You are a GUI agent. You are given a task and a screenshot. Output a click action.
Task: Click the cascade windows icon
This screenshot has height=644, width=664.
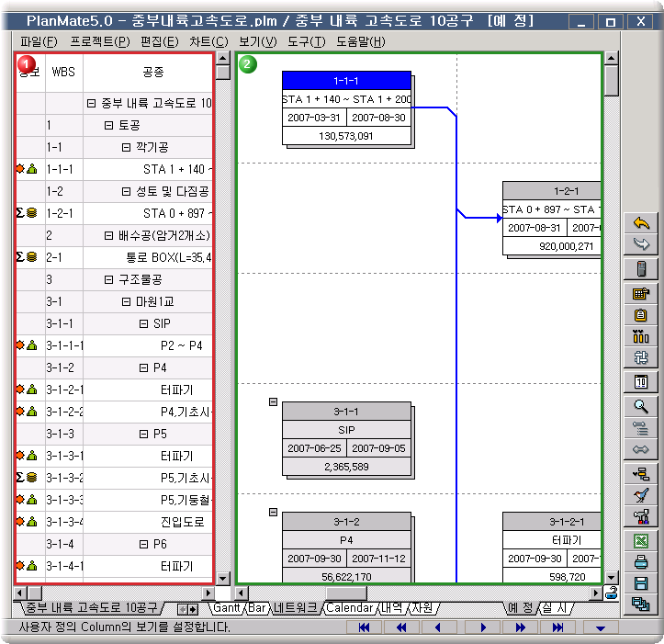pyautogui.click(x=641, y=604)
